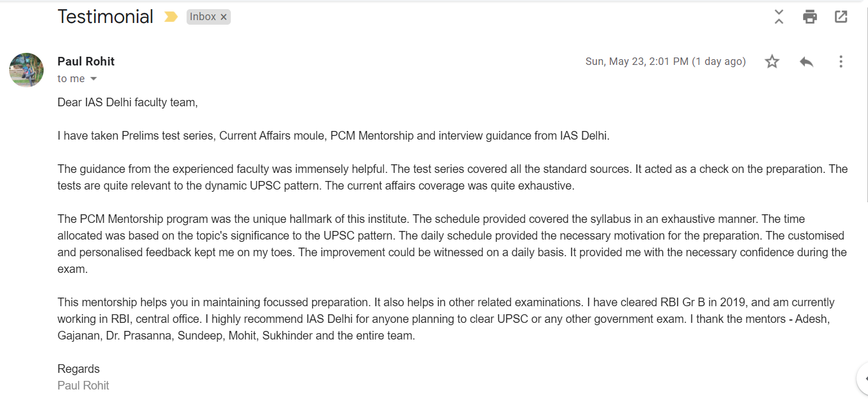
Task: Open the email in a new window
Action: pos(840,17)
